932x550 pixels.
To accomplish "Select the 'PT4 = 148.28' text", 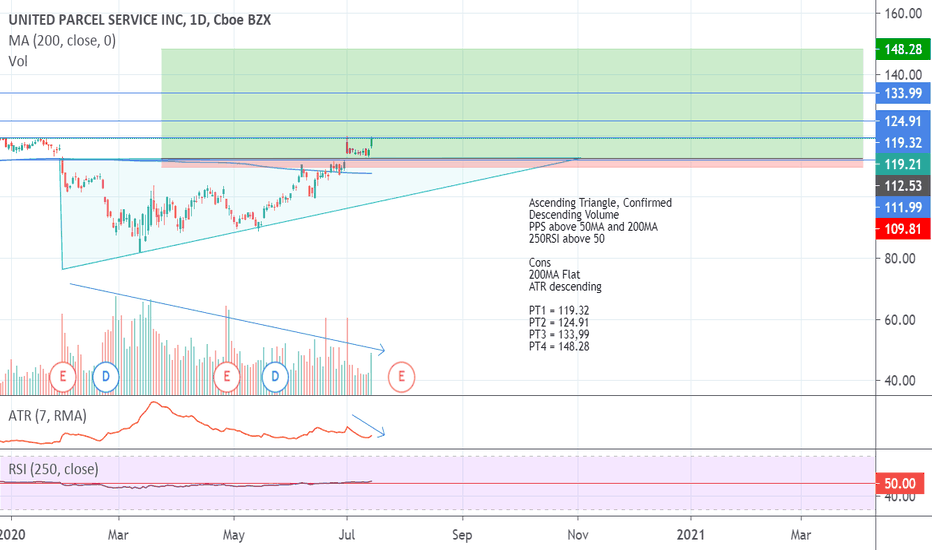I will click(559, 346).
